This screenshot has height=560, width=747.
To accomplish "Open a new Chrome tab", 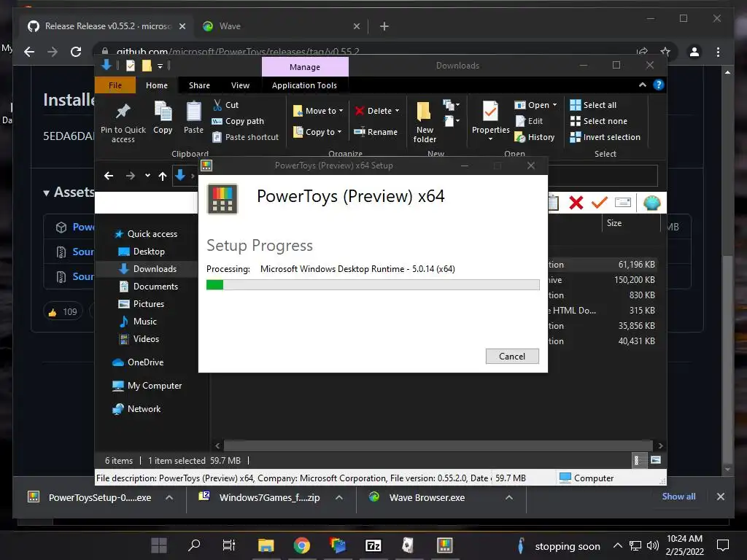I will 384,26.
